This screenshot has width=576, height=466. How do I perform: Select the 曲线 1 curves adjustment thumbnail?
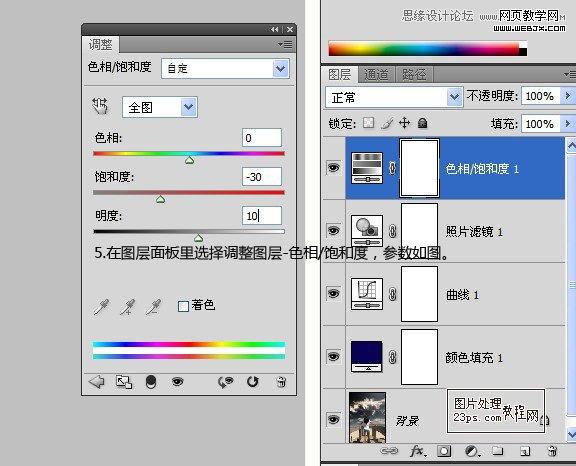click(x=367, y=294)
